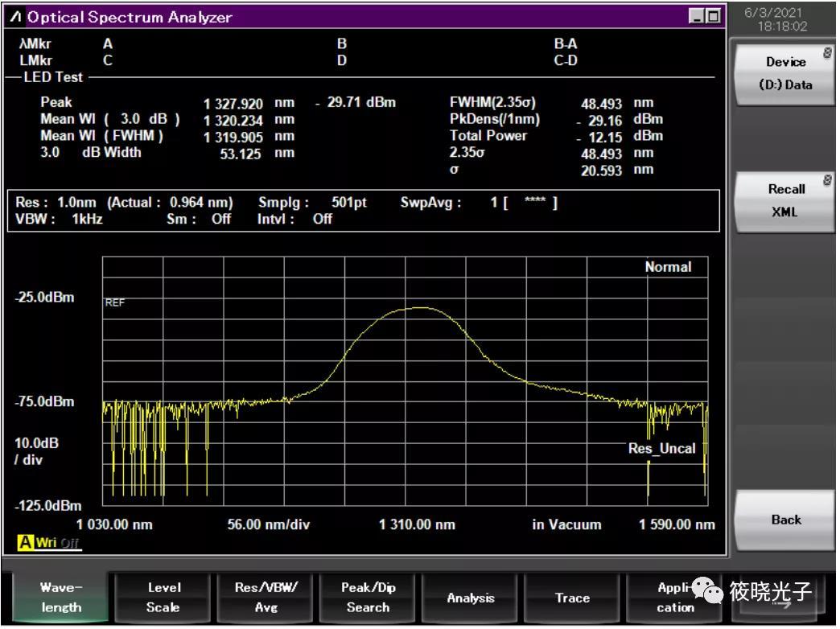The image size is (840, 629).
Task: Select the Analysis function key
Action: (x=471, y=598)
